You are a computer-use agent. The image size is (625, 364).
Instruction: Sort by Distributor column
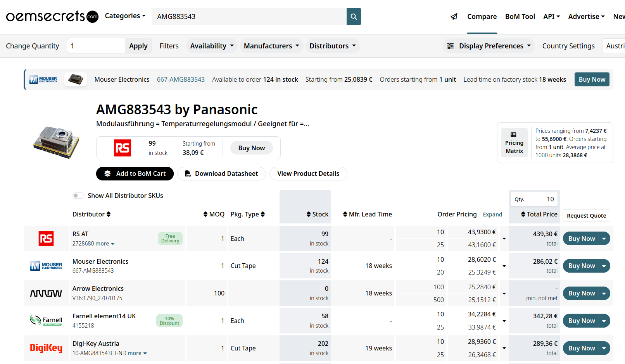coord(92,214)
